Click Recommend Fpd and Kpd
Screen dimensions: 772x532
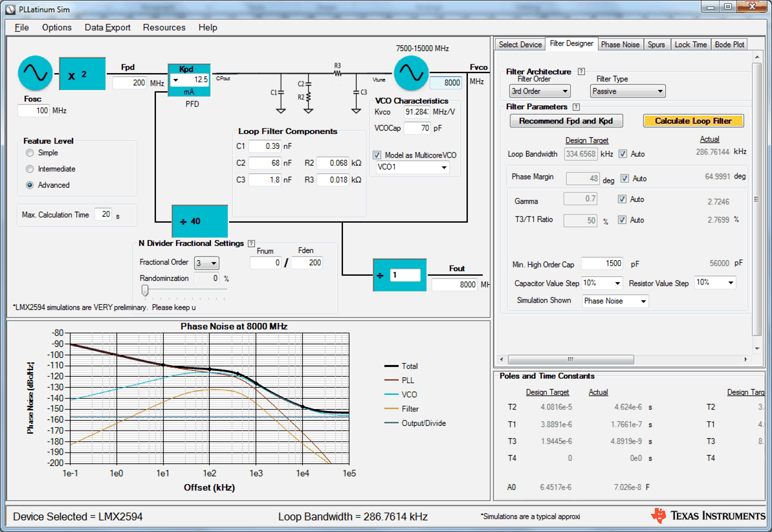tap(566, 120)
